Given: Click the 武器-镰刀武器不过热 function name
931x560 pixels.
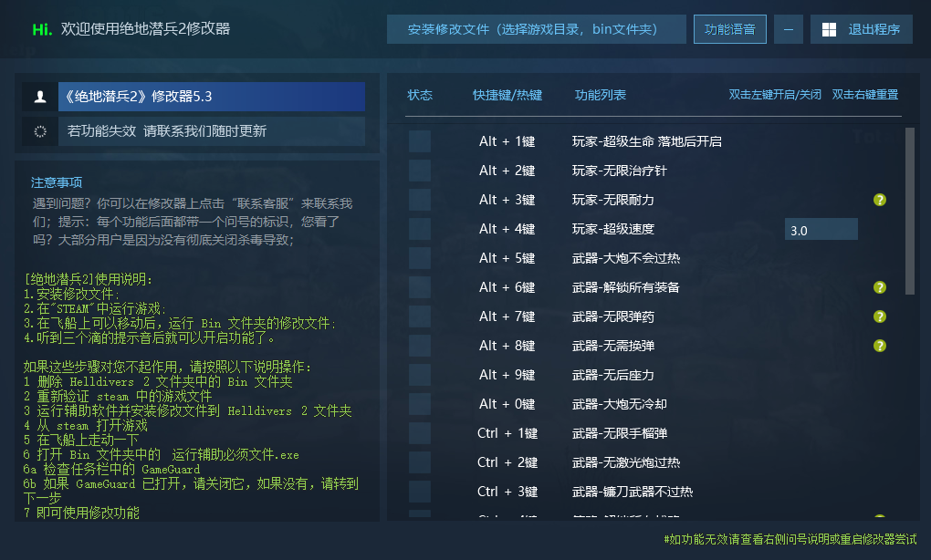Looking at the screenshot, I should coord(633,492).
